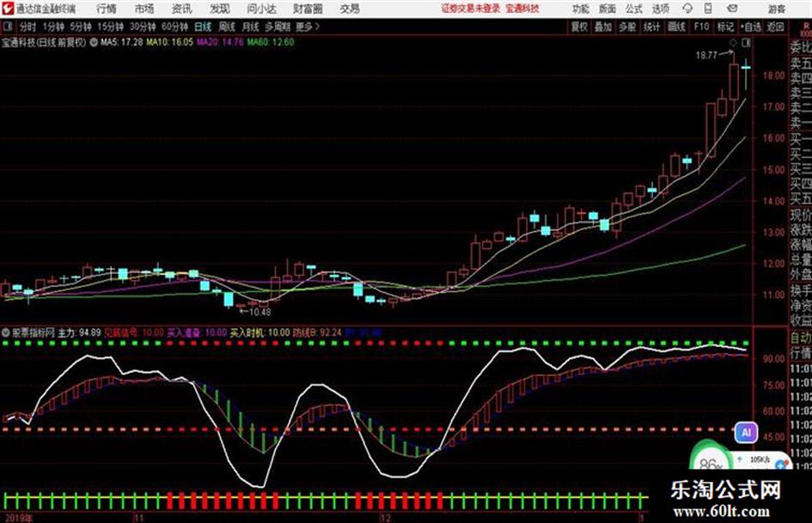Screen dimensions: 812x523
Task: Click the diamond icon at the chart's top right
Action: click(x=733, y=42)
